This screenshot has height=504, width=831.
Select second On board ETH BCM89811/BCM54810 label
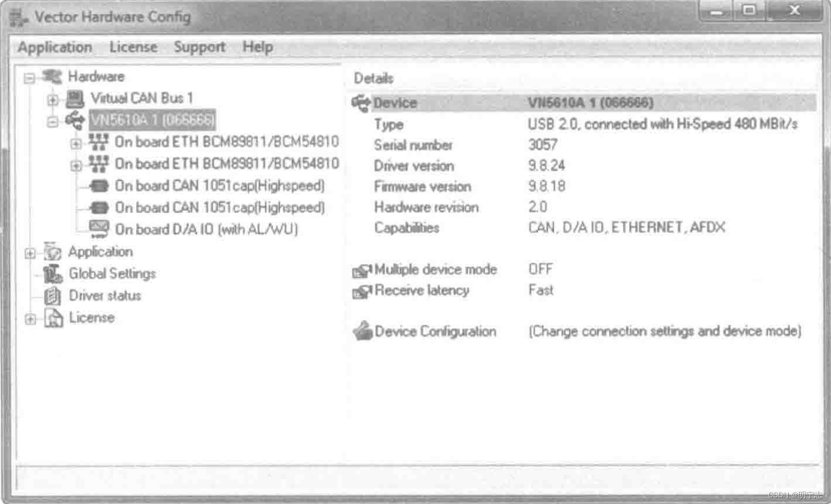(227, 164)
